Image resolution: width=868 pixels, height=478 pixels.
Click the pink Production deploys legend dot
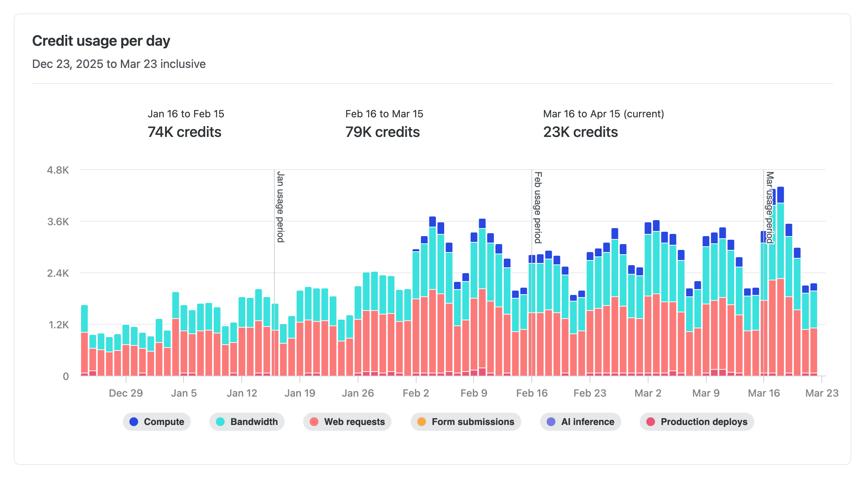650,422
